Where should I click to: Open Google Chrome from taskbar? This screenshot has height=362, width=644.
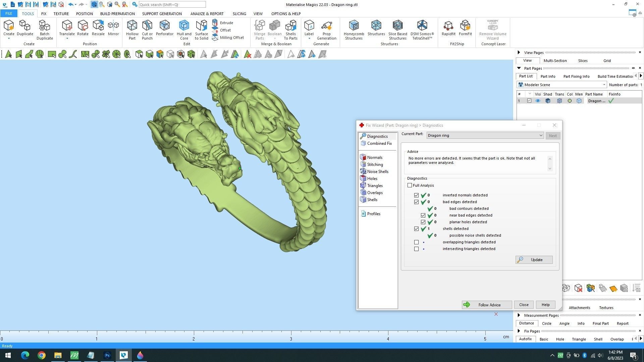[x=42, y=355]
